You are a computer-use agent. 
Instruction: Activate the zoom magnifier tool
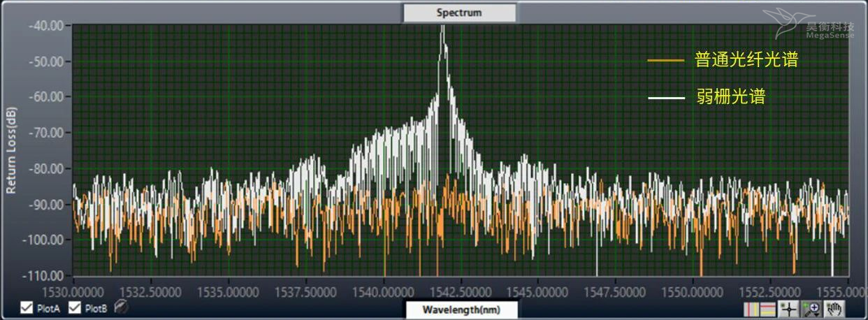click(811, 309)
